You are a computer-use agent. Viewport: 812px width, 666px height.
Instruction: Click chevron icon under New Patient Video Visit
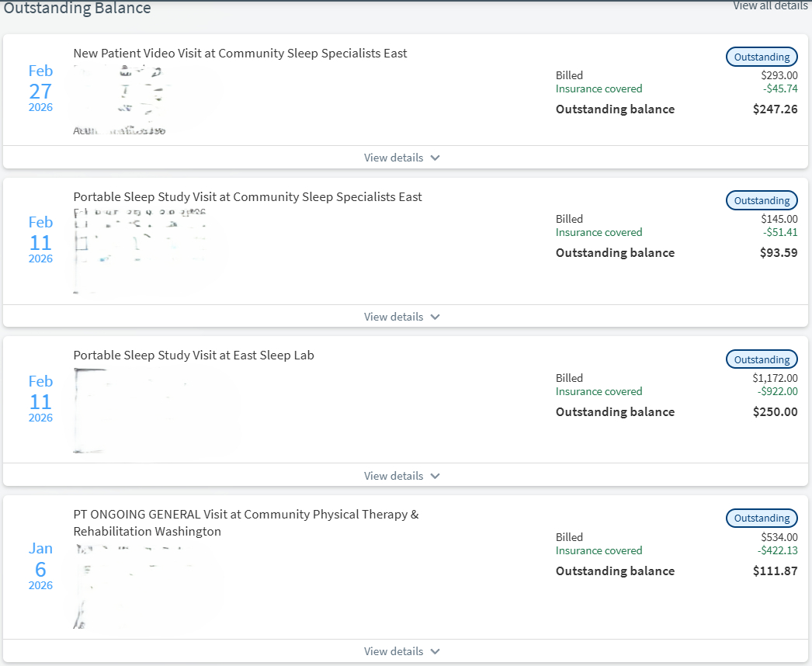pyautogui.click(x=435, y=158)
